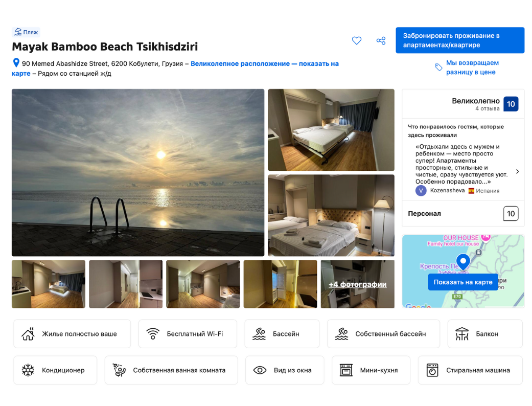Open the large sunset pool photo
The width and height of the screenshot is (532, 406).
click(x=138, y=172)
